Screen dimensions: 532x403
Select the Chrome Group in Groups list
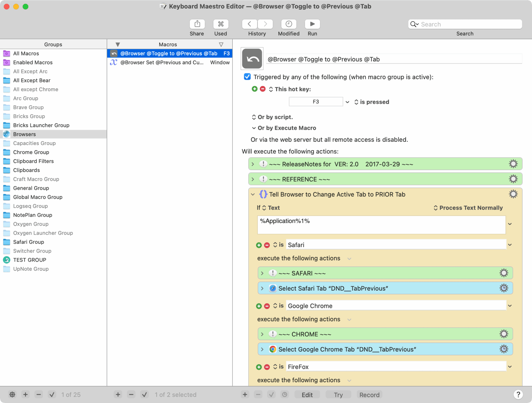[31, 152]
